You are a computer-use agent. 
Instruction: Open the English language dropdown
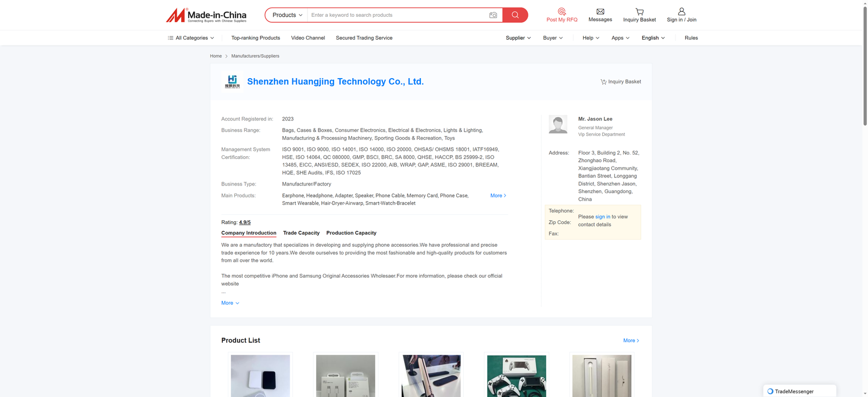[653, 38]
